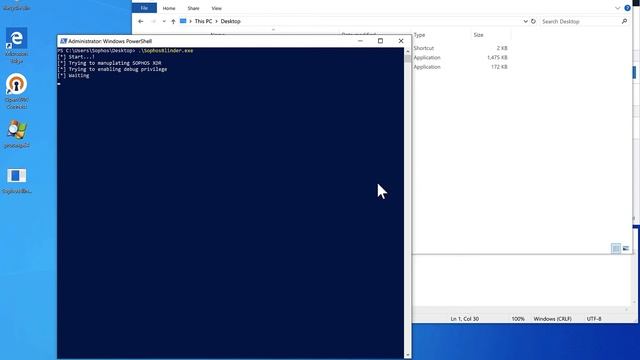Select the 172 KB Application row

pyautogui.click(x=460, y=67)
